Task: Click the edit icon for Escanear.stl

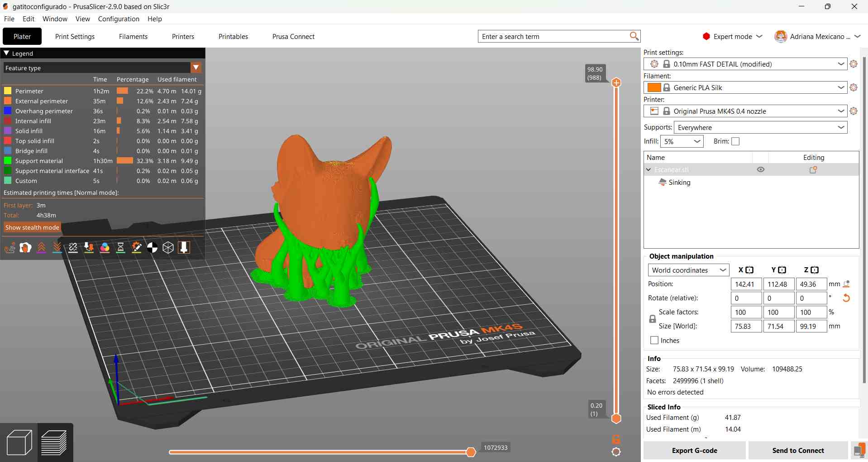Action: [813, 170]
